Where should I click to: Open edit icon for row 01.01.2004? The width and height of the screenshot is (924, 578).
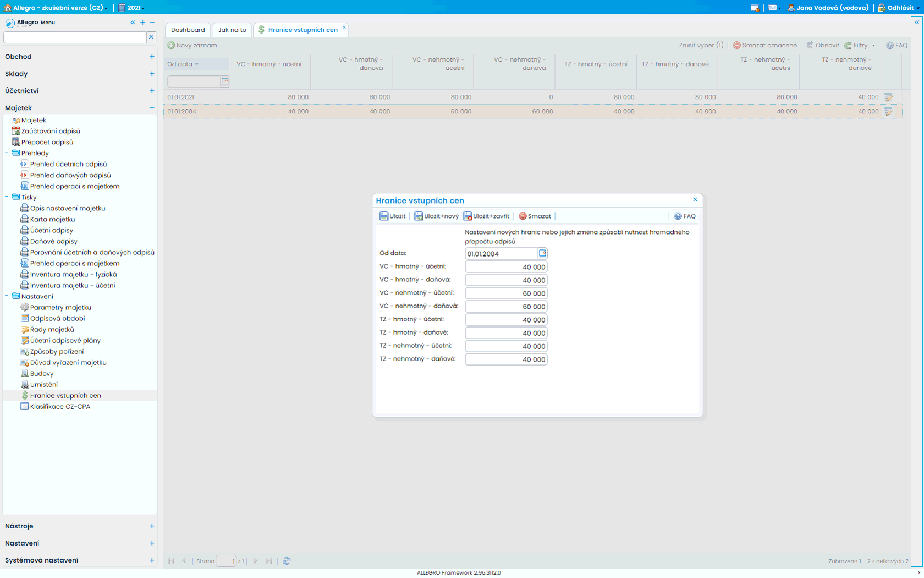(888, 111)
